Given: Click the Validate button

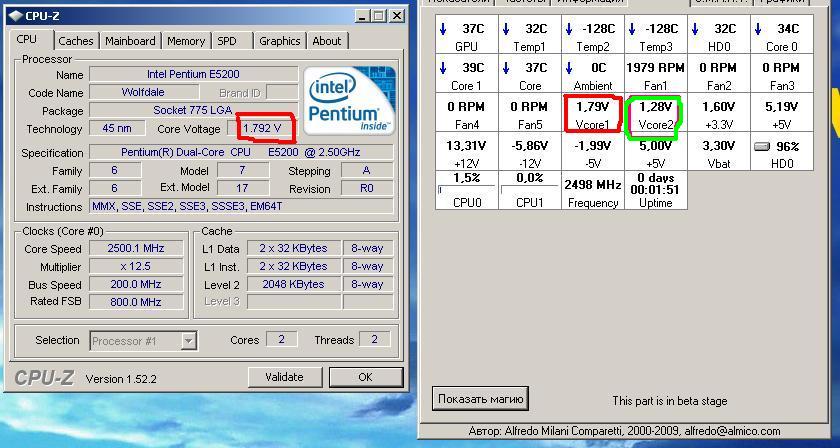Looking at the screenshot, I should (x=284, y=377).
